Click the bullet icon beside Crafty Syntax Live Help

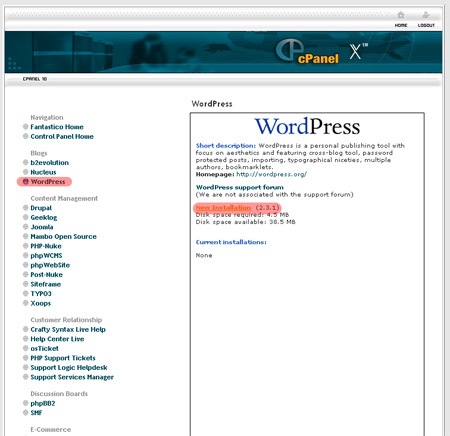click(25, 329)
